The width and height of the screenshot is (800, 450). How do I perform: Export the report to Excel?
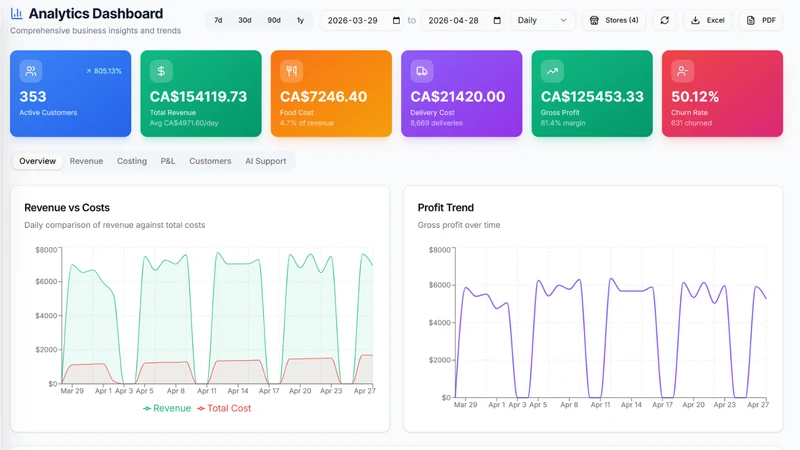click(707, 20)
